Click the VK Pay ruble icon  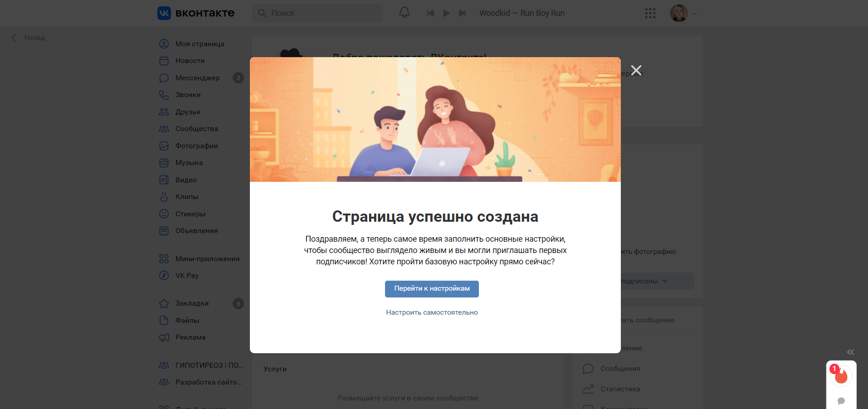pos(164,276)
